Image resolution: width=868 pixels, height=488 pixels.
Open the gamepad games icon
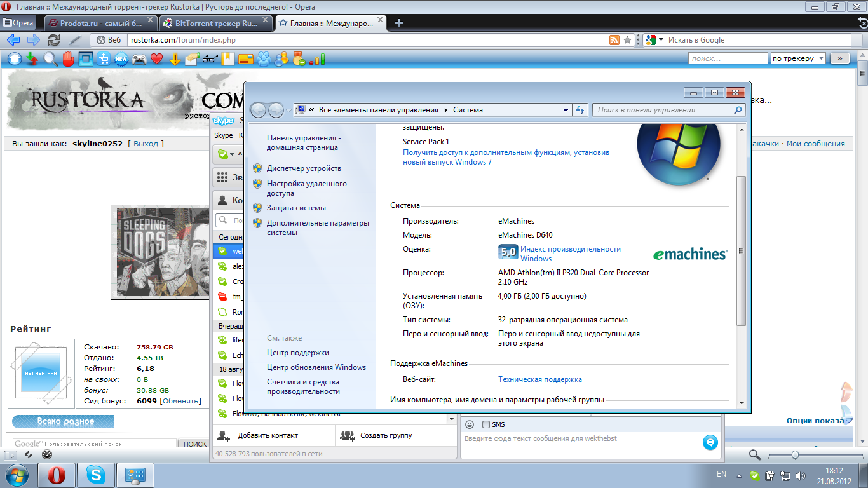point(139,59)
